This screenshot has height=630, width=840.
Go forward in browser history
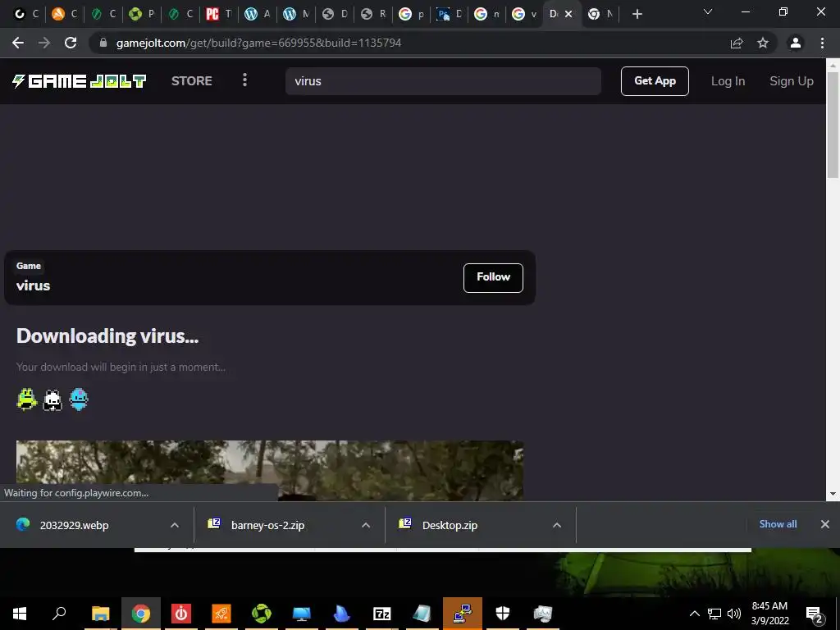point(44,43)
